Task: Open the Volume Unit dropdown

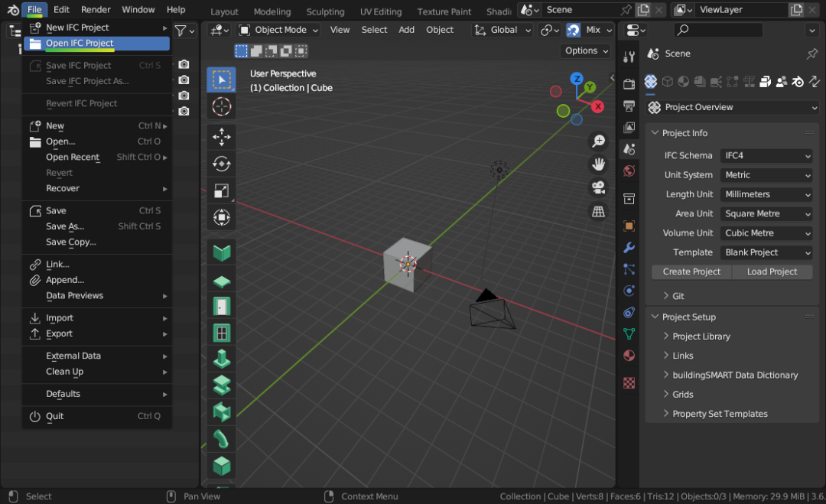Action: pyautogui.click(x=766, y=233)
